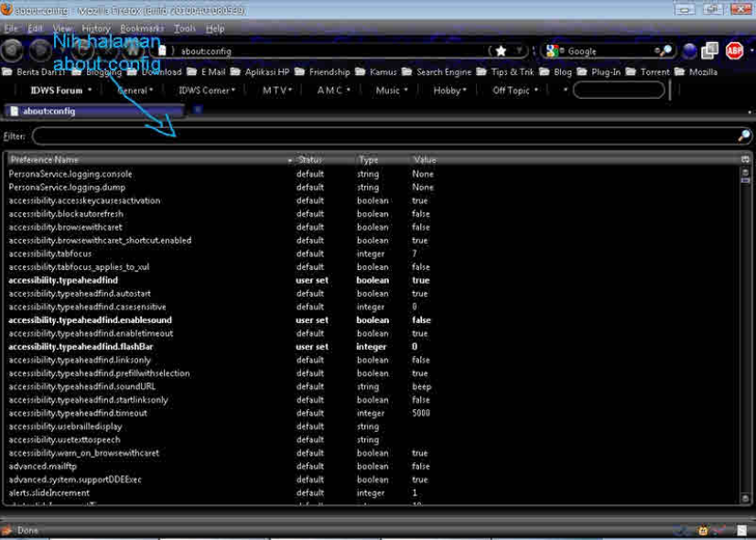
Task: Click the magnifier icon in Filter field
Action: pos(744,136)
